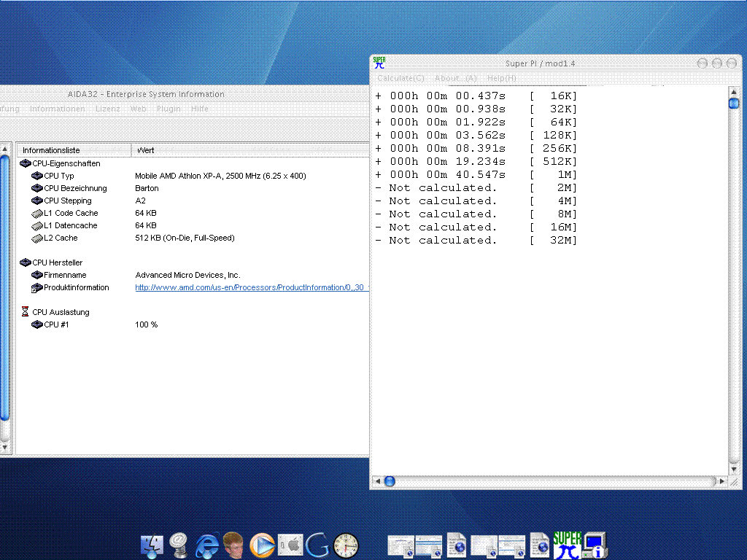Click Super PI horizontal scrollbar thumb
Viewport: 747px width, 560px height.
point(390,481)
